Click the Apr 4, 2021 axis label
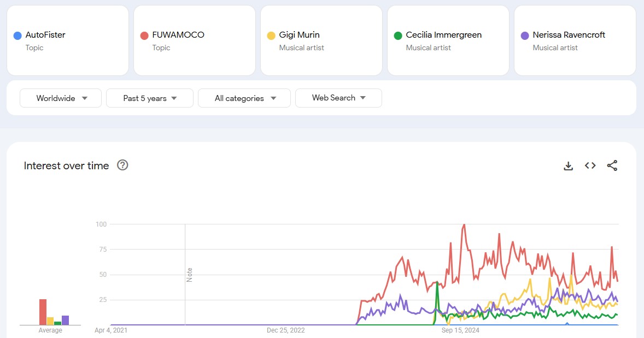The width and height of the screenshot is (644, 338). 111,330
